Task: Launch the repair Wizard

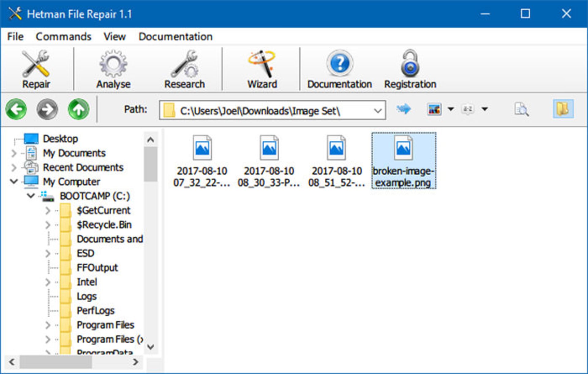Action: coord(262,67)
